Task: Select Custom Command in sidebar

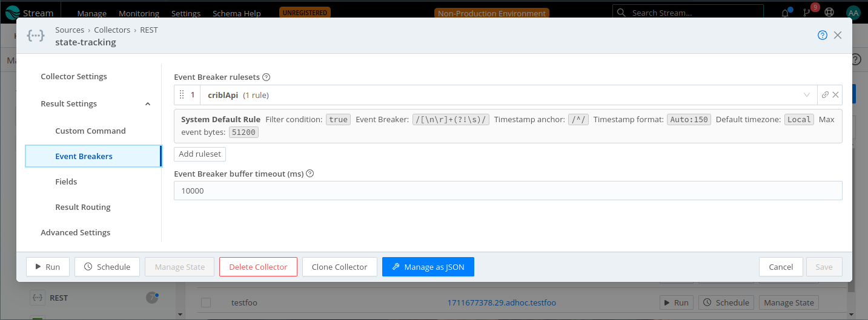Action: [x=90, y=131]
